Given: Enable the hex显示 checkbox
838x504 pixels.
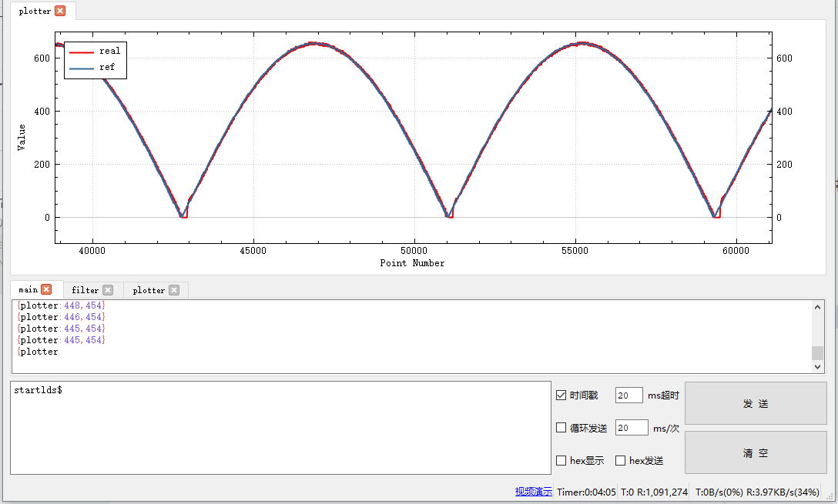Looking at the screenshot, I should coord(561,460).
